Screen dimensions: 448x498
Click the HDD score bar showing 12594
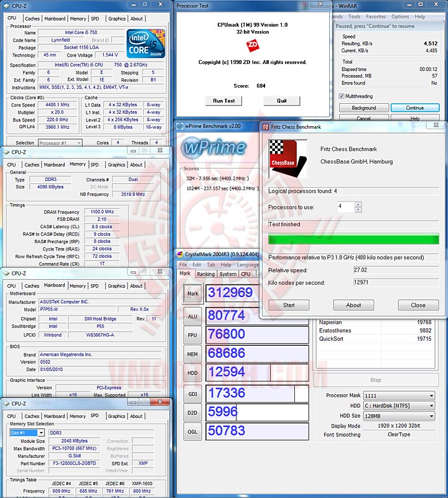point(257,372)
